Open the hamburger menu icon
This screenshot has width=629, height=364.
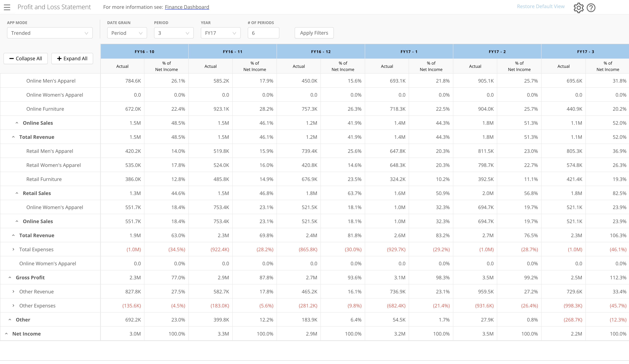[7, 7]
